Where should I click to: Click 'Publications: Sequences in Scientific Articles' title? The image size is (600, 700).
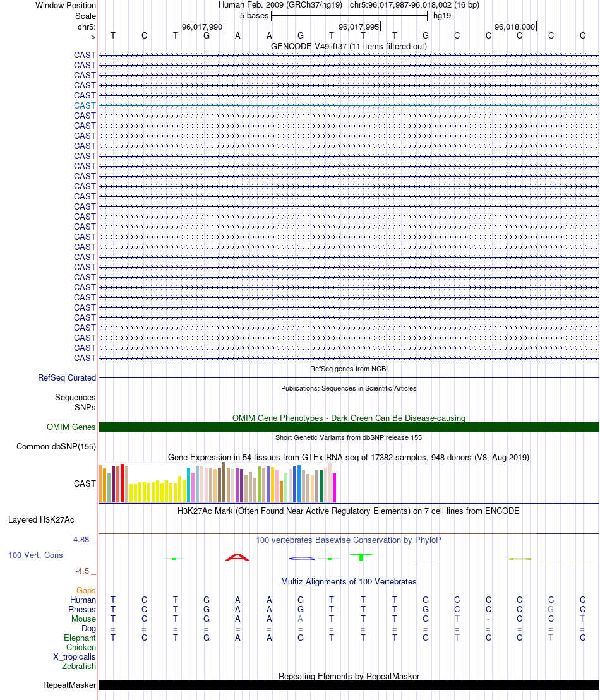pyautogui.click(x=349, y=388)
